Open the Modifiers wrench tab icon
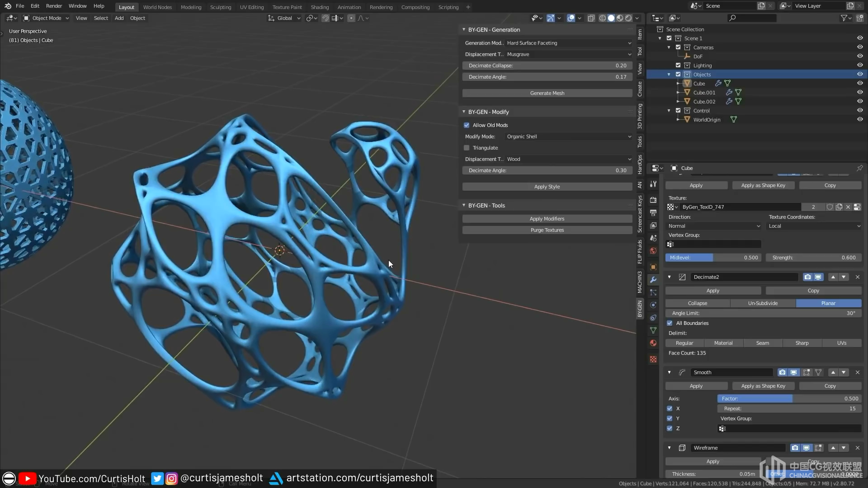This screenshot has height=488, width=868. 653,280
